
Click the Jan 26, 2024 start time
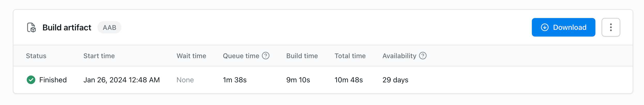[121, 80]
